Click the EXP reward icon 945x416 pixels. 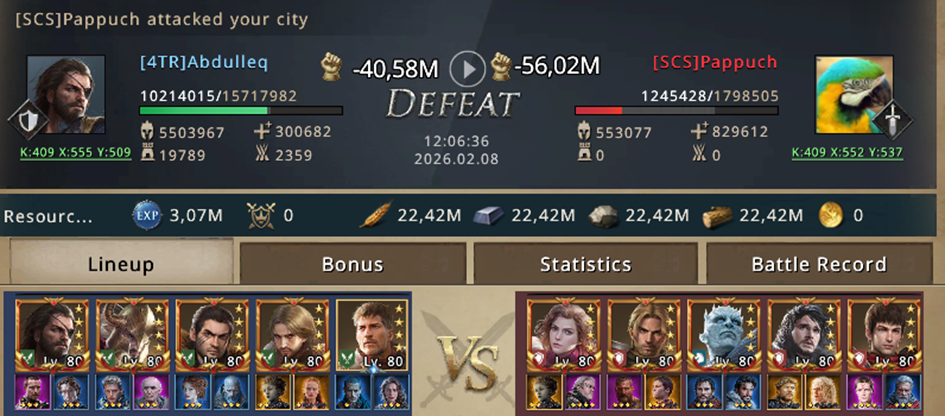(147, 216)
